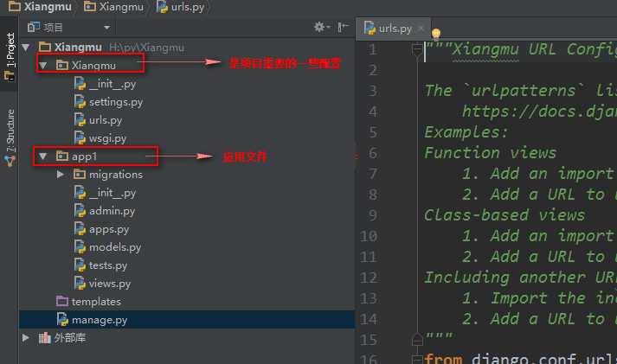Screen dimensions: 617x364
Task: Place cursor on 'Class-based views' line
Action: click(504, 215)
